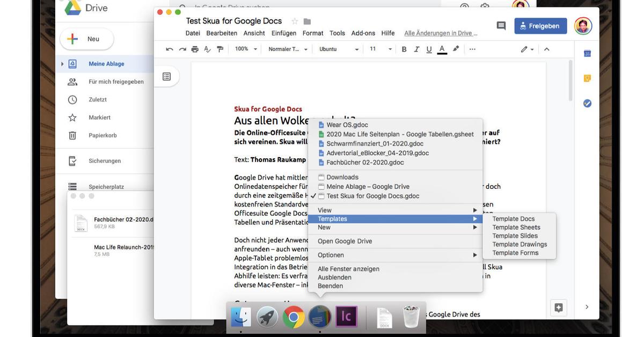Click the move-to-folder icon beside title
Screen dimensions: 644x337
307,21
